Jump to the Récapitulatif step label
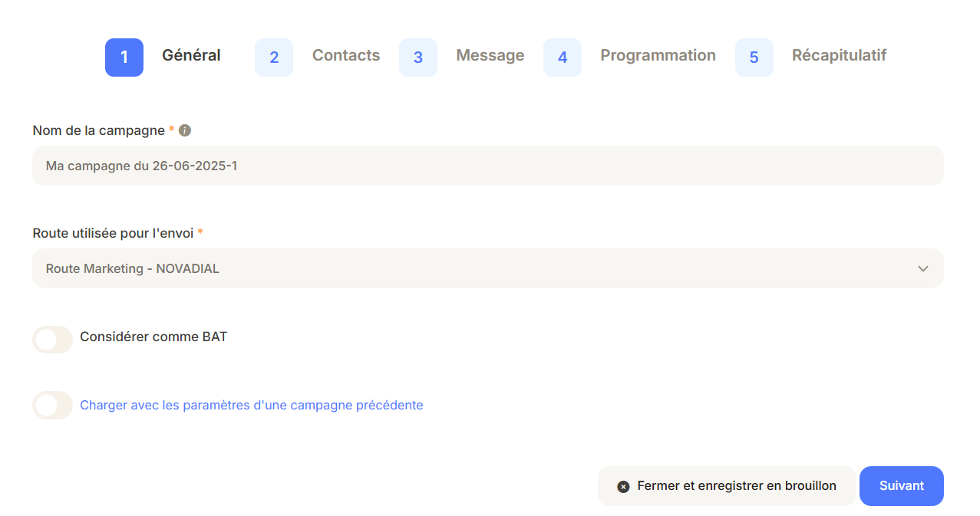This screenshot has height=516, width=980. coord(839,55)
